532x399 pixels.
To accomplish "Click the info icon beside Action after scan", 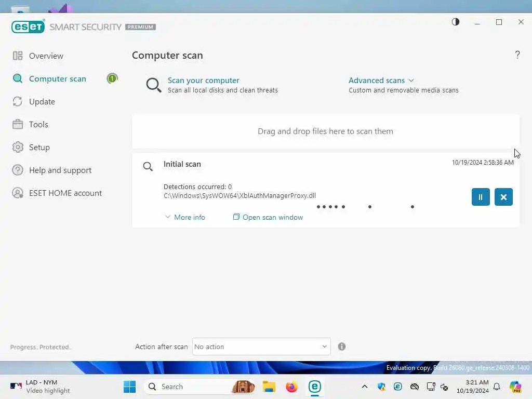I will point(342,347).
